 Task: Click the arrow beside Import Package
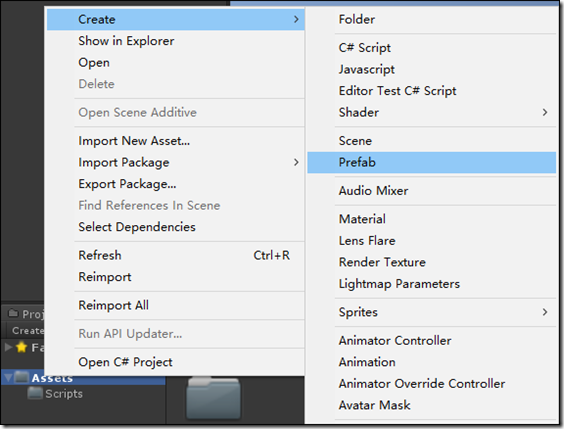point(296,163)
